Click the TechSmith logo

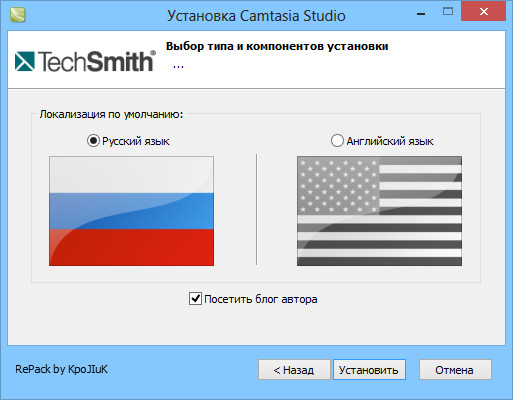(x=85, y=61)
